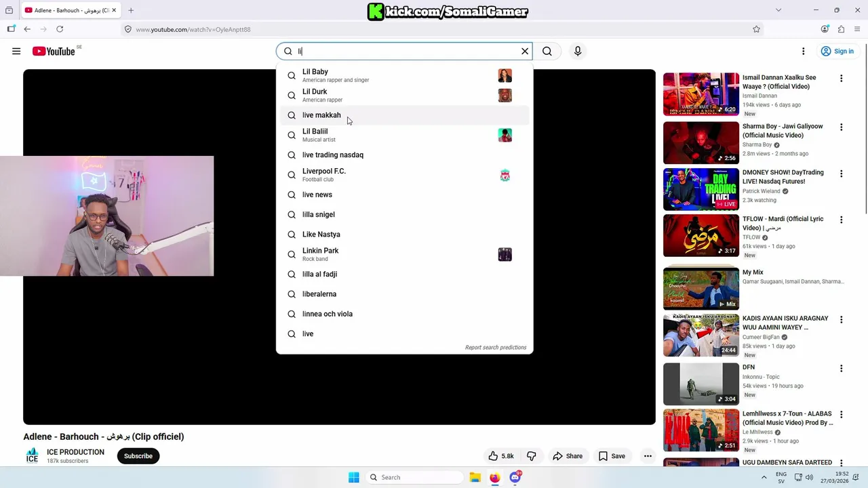Go back with browser back arrow
868x488 pixels.
coord(27,29)
